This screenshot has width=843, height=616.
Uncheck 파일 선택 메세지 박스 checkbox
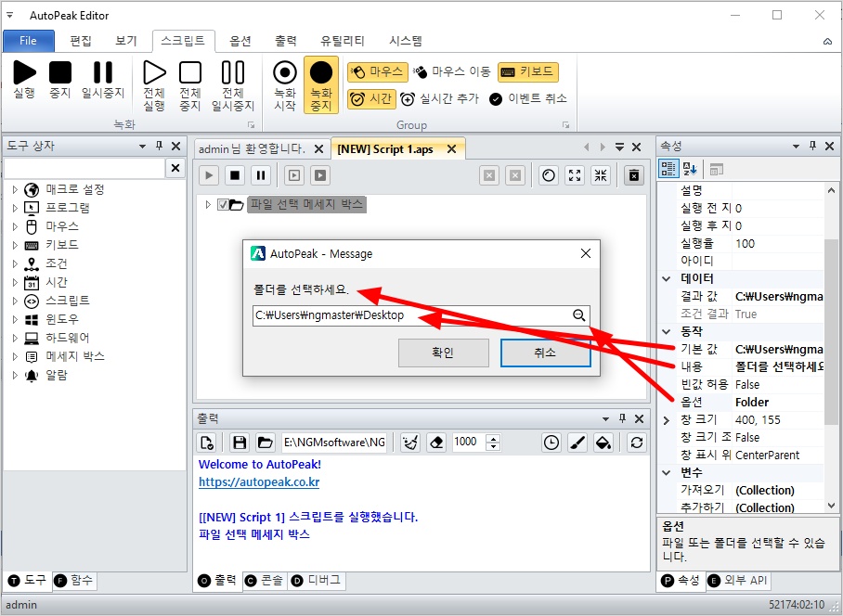click(223, 205)
